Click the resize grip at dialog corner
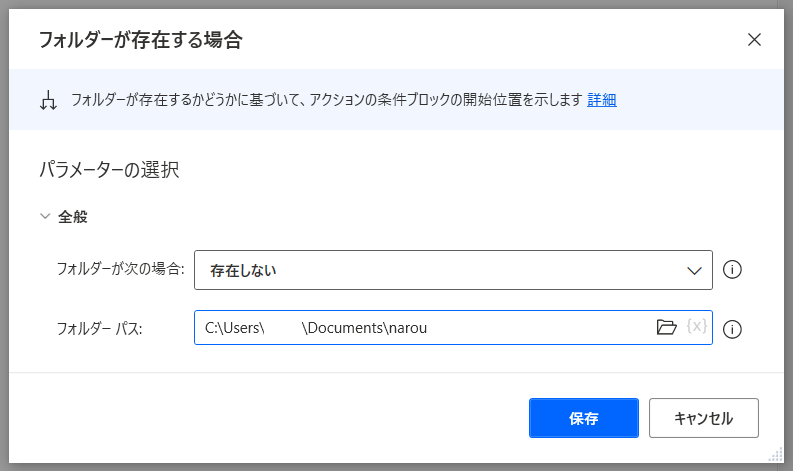The image size is (793, 471). tap(775, 455)
